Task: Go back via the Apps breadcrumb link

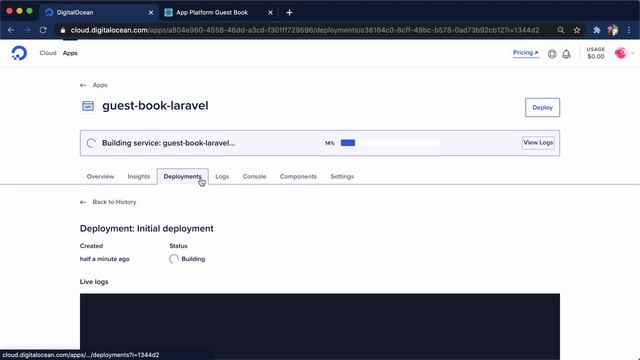Action: (x=100, y=85)
